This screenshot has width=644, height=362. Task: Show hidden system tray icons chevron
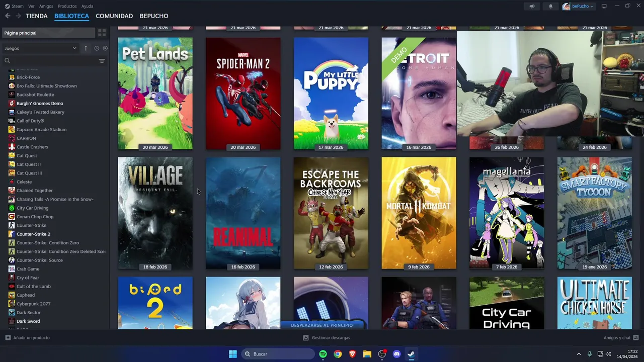(x=579, y=354)
